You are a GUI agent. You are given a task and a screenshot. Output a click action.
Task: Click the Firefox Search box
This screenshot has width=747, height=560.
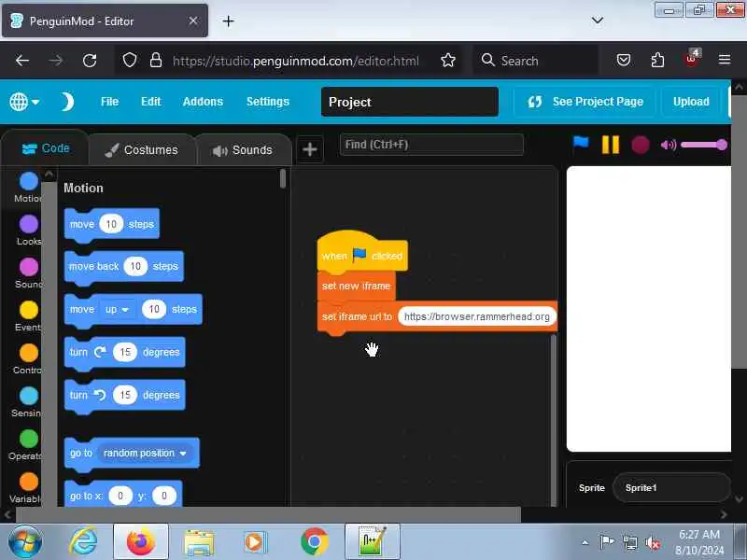[536, 61]
